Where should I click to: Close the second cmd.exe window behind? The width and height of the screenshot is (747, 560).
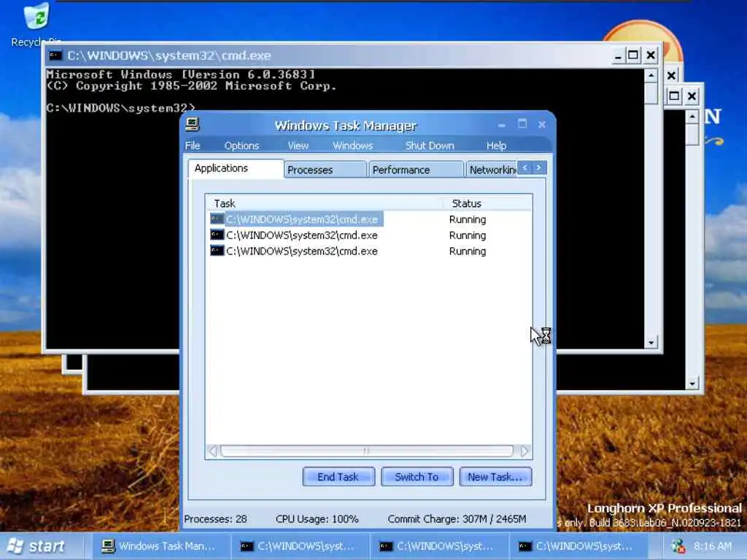(671, 75)
